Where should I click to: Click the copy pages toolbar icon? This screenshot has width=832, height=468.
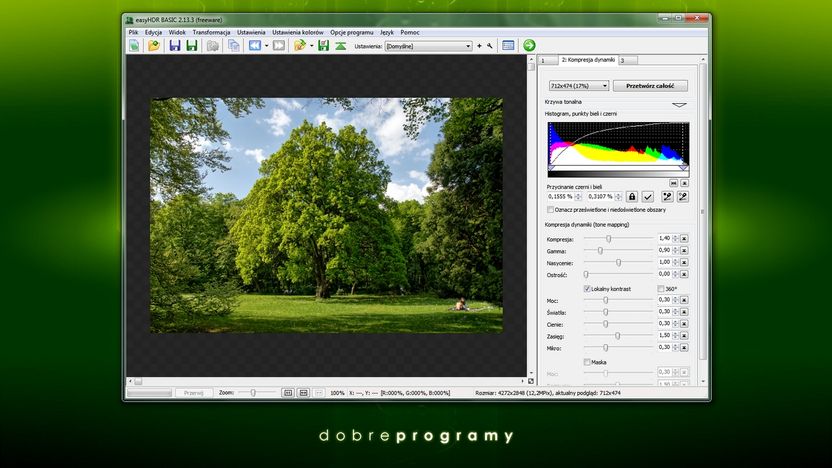[x=234, y=46]
